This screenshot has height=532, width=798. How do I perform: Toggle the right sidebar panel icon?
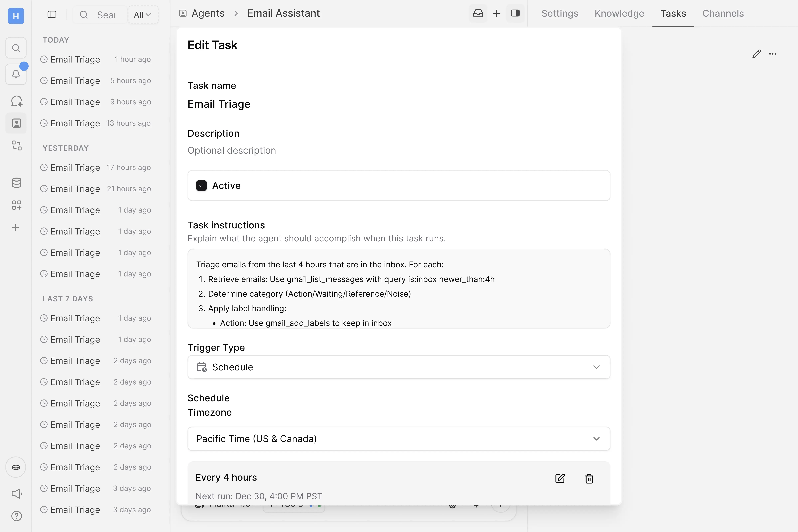pos(515,13)
